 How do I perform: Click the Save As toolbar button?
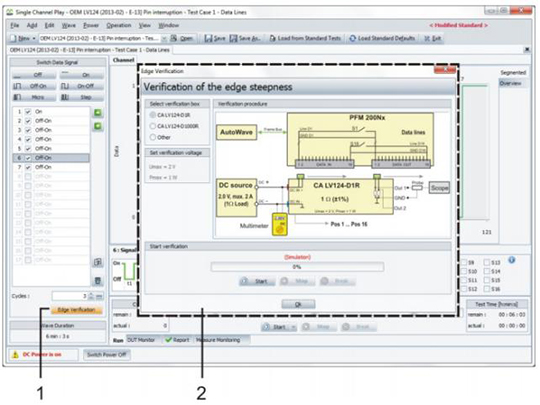tap(245, 38)
